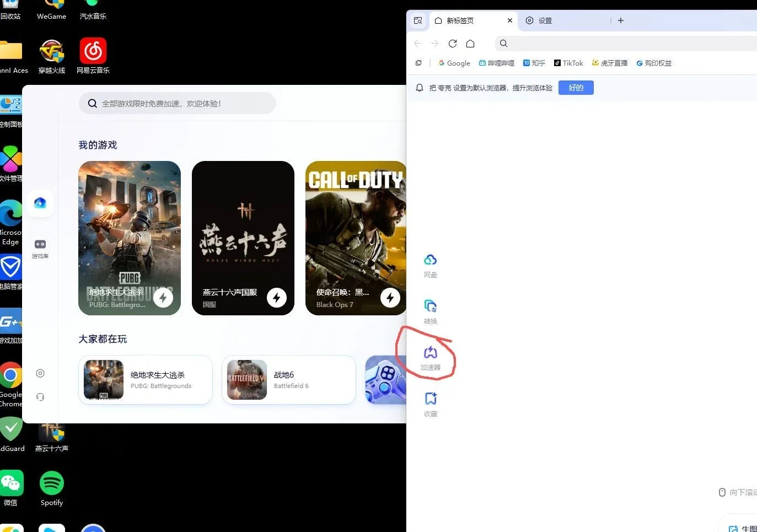757x532 pixels.
Task: Click the accelerator game search field
Action: (178, 103)
